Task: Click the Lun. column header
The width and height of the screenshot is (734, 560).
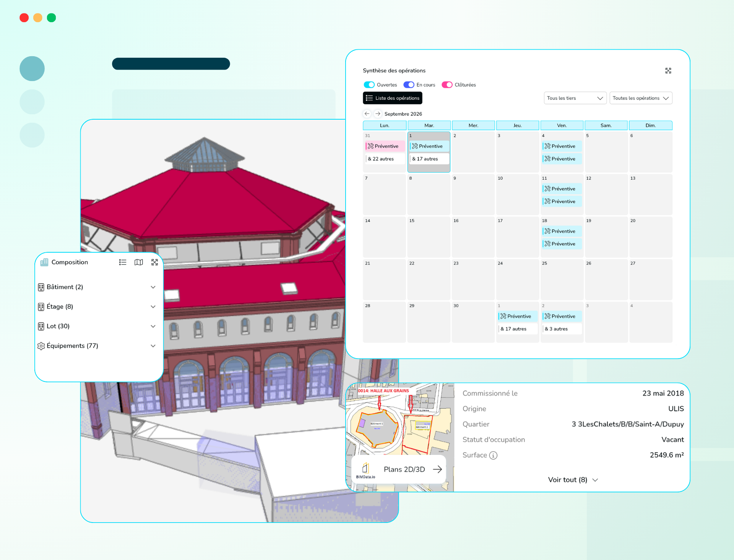Action: (385, 125)
